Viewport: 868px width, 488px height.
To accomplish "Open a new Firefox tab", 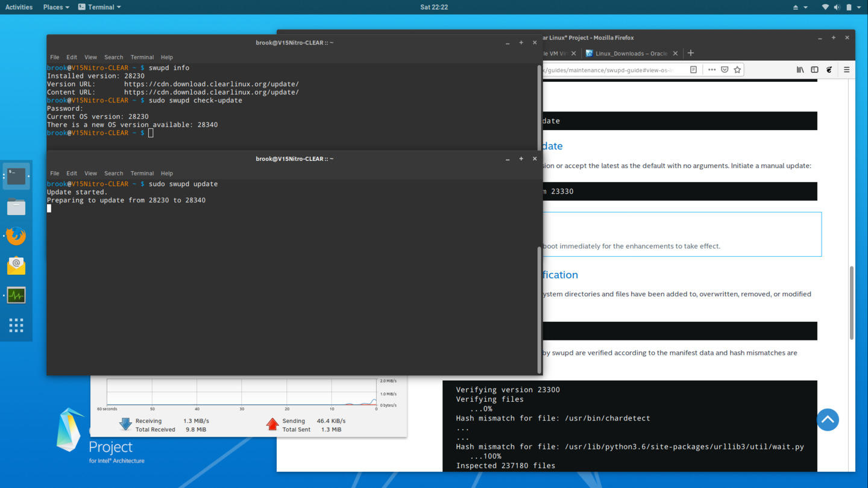I will 691,53.
